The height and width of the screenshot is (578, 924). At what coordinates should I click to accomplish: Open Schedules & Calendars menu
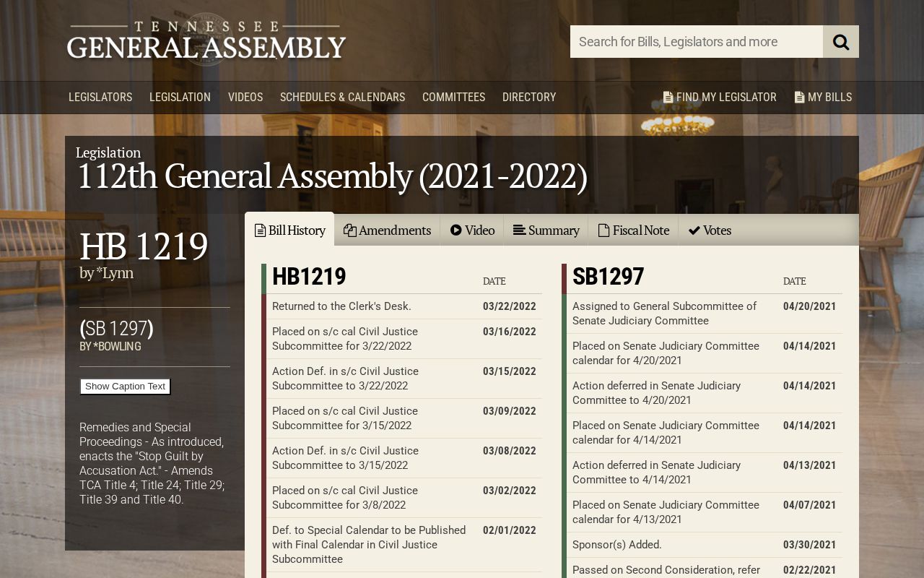[342, 98]
